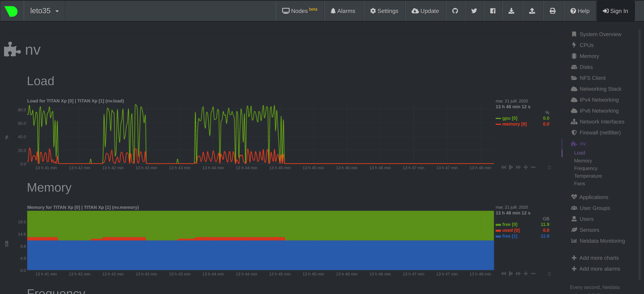The height and width of the screenshot is (294, 644).
Task: Click the Sign In button
Action: (615, 11)
